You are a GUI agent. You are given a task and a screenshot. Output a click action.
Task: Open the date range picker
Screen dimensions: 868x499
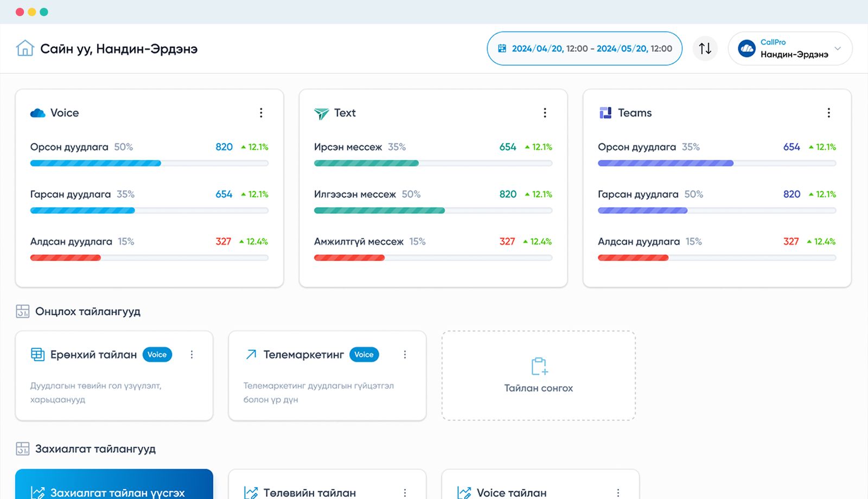click(x=584, y=48)
